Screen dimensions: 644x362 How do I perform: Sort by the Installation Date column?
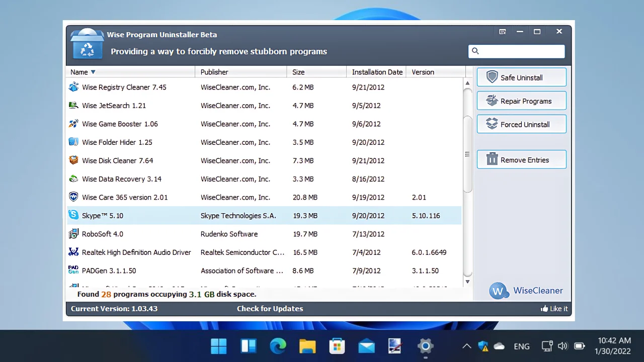376,72
